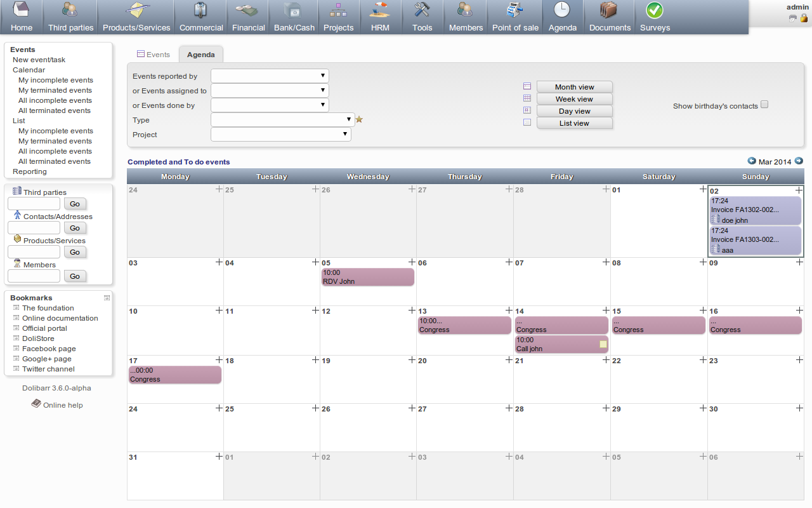Viewport: 812px width, 508px height.
Task: Open Invoice FA1302-002 event
Action: point(756,211)
